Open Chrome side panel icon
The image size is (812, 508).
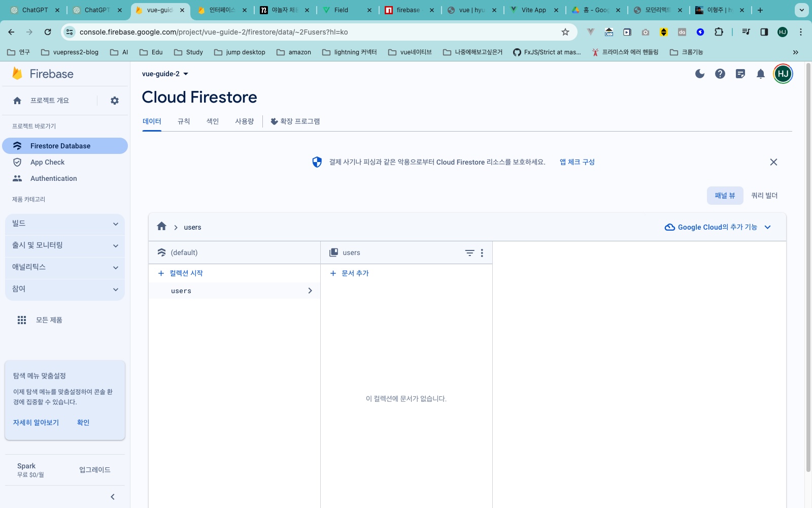(x=764, y=32)
